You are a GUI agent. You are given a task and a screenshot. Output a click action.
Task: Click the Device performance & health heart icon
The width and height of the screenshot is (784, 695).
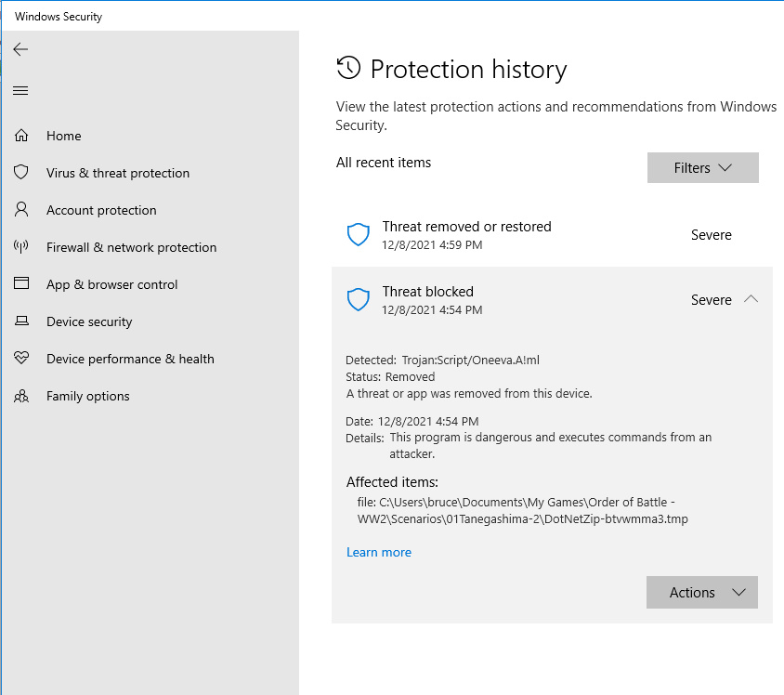click(x=21, y=359)
